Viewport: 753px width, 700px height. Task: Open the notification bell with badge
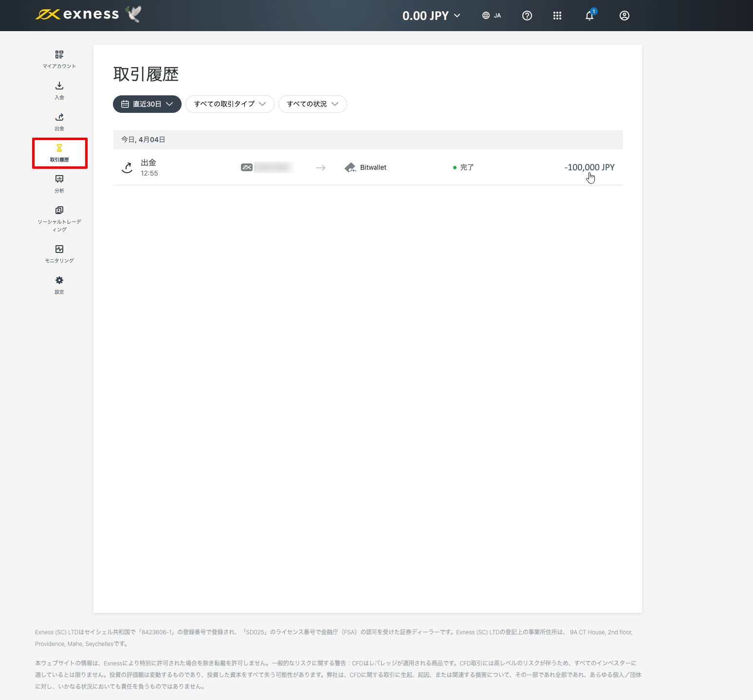[x=589, y=16]
